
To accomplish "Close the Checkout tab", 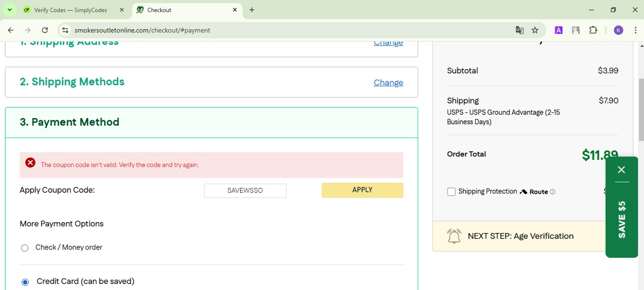I will click(x=235, y=10).
